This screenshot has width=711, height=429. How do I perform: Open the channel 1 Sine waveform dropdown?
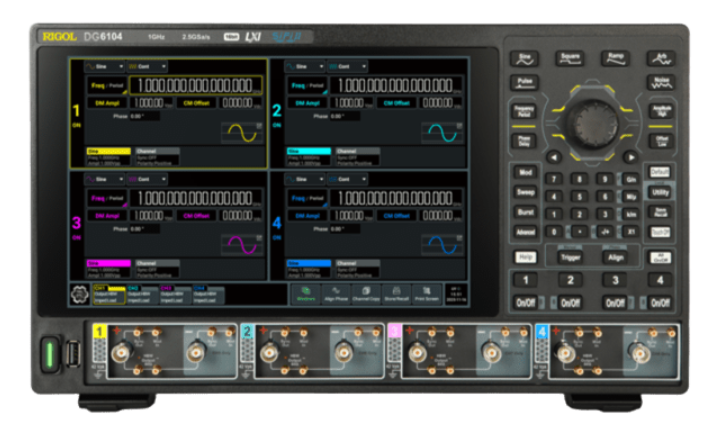[104, 67]
